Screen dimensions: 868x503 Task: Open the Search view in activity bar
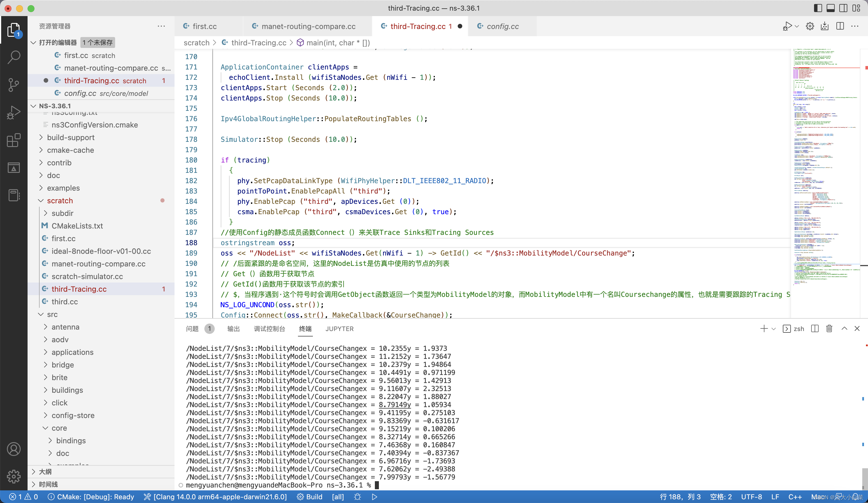[x=14, y=57]
